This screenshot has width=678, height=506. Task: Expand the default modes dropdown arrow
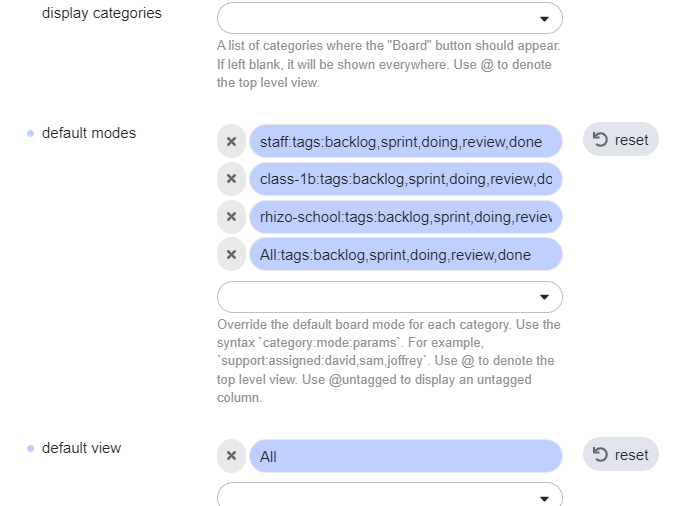(544, 297)
